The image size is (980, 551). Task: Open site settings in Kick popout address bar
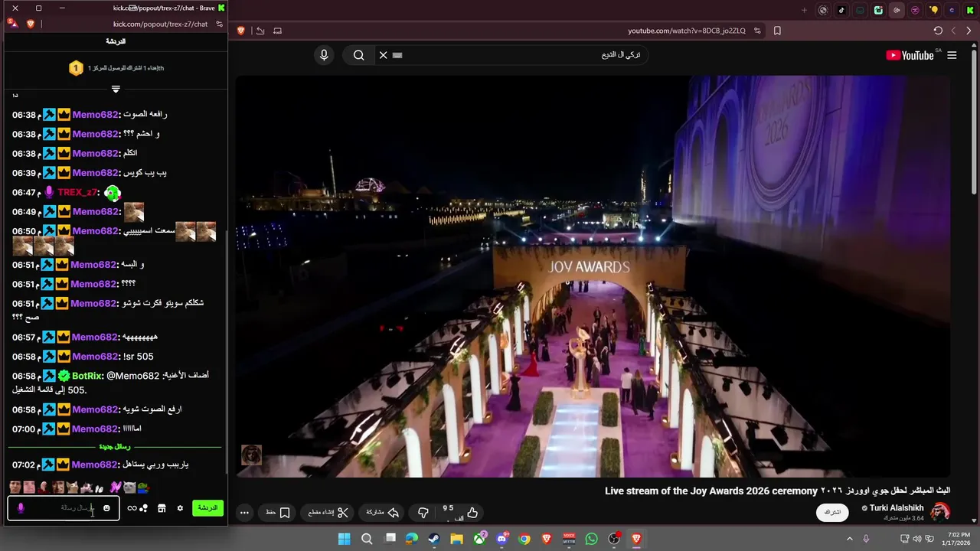(219, 24)
